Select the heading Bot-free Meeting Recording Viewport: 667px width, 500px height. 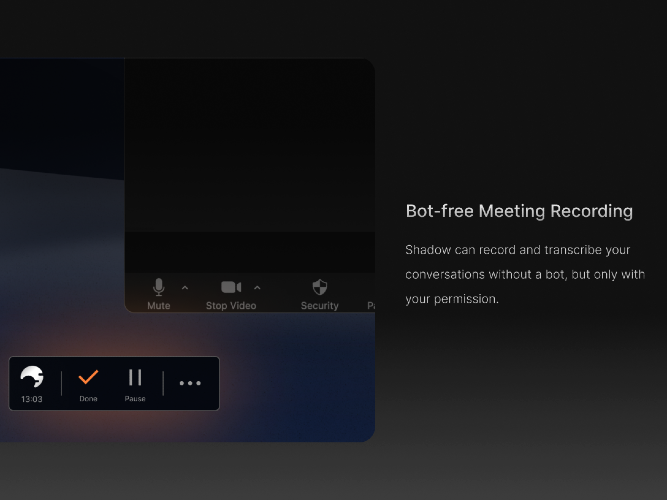[x=519, y=211]
